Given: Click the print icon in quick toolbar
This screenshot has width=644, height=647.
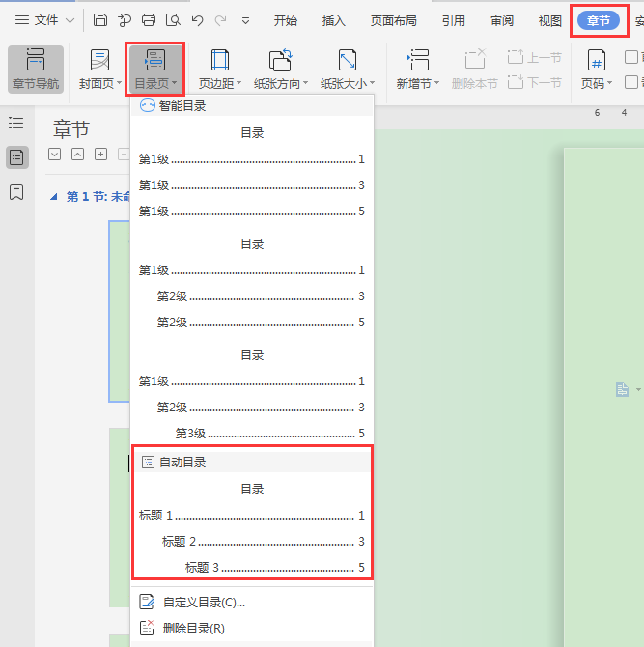Looking at the screenshot, I should (149, 20).
